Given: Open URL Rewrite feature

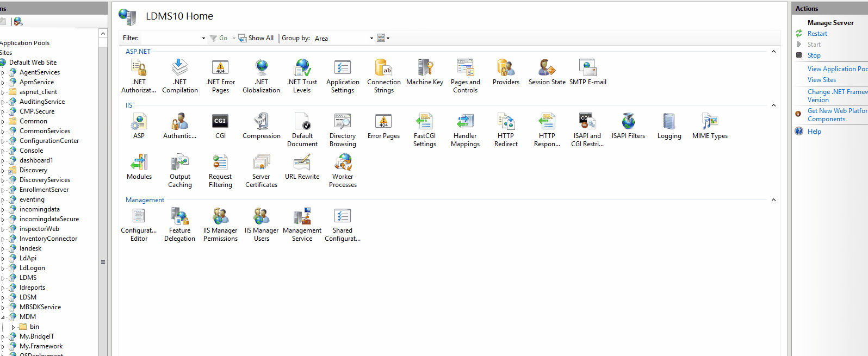Looking at the screenshot, I should point(302,166).
